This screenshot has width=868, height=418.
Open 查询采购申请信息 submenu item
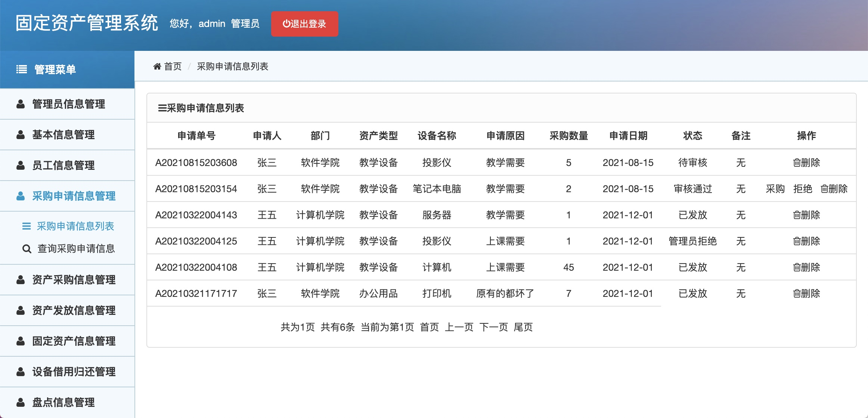tap(76, 249)
